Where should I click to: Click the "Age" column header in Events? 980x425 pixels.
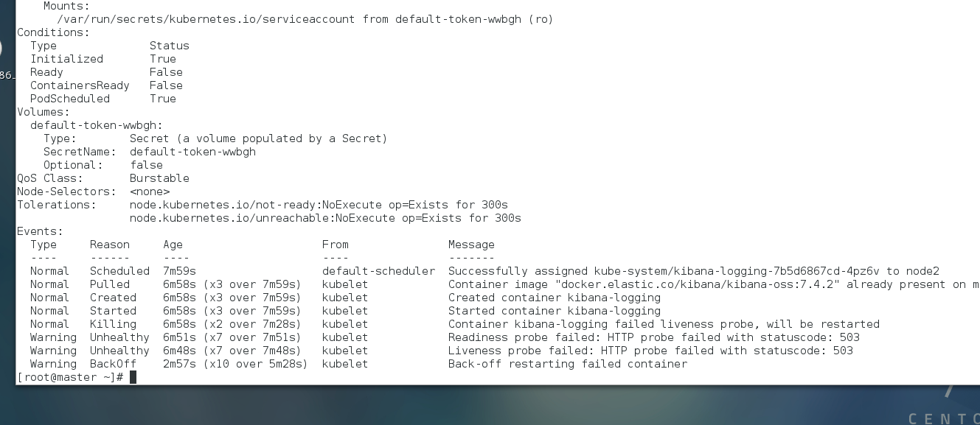[x=173, y=245]
